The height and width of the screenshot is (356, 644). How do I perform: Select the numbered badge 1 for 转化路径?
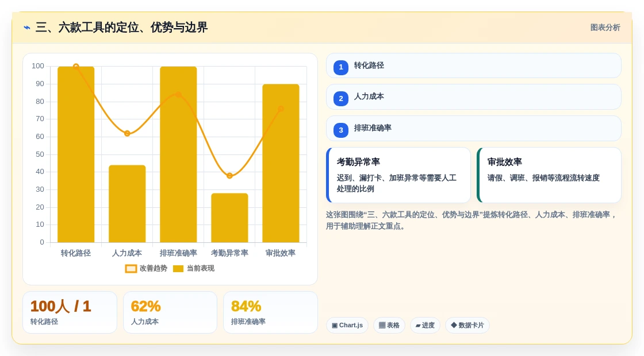[341, 67]
